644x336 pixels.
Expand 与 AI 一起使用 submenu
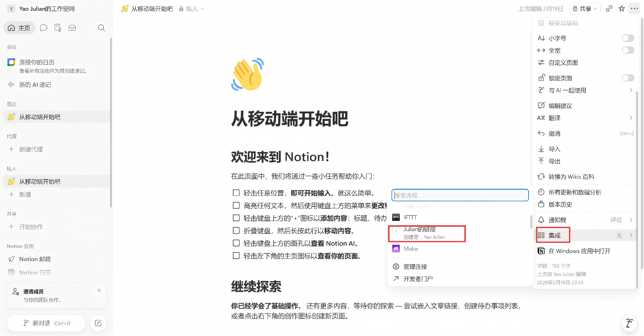click(585, 90)
